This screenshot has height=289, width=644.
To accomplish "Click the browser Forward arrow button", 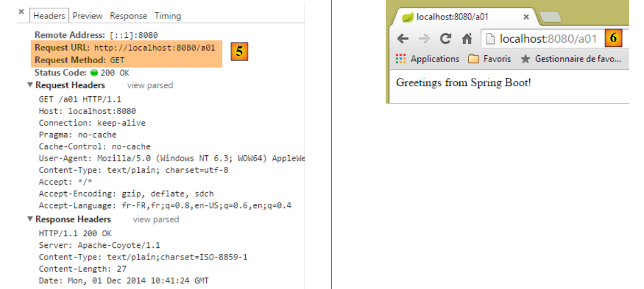I will click(424, 39).
